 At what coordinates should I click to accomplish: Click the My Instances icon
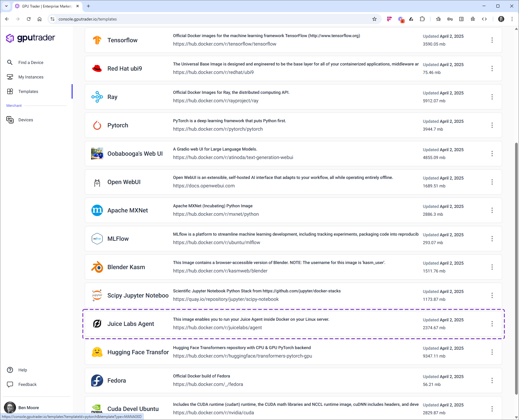(10, 77)
